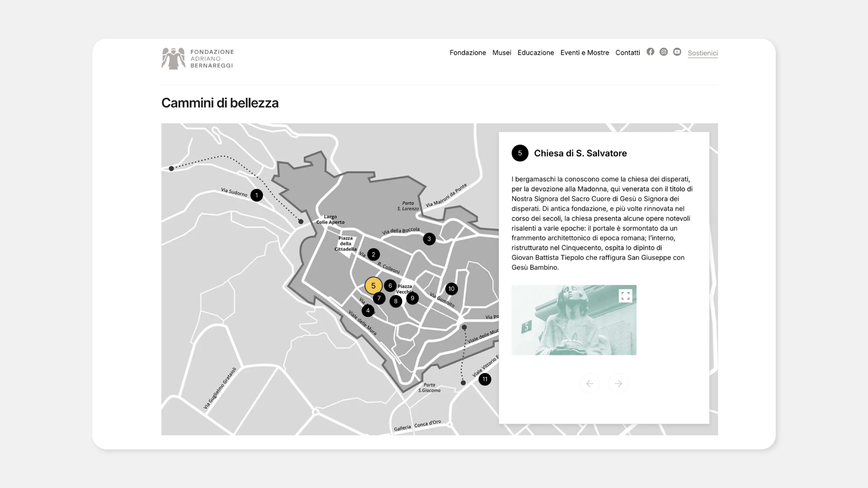
Task: Expand the statue image to fullscreen
Action: [x=625, y=296]
